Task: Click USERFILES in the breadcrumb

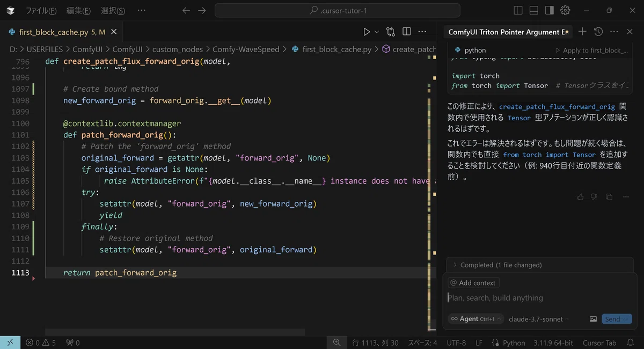Action: tap(45, 49)
